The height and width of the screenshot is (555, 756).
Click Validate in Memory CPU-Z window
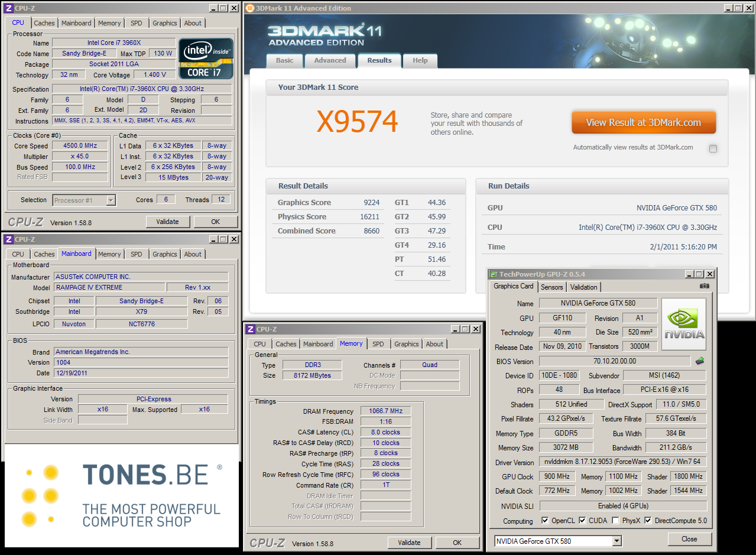pyautogui.click(x=409, y=543)
